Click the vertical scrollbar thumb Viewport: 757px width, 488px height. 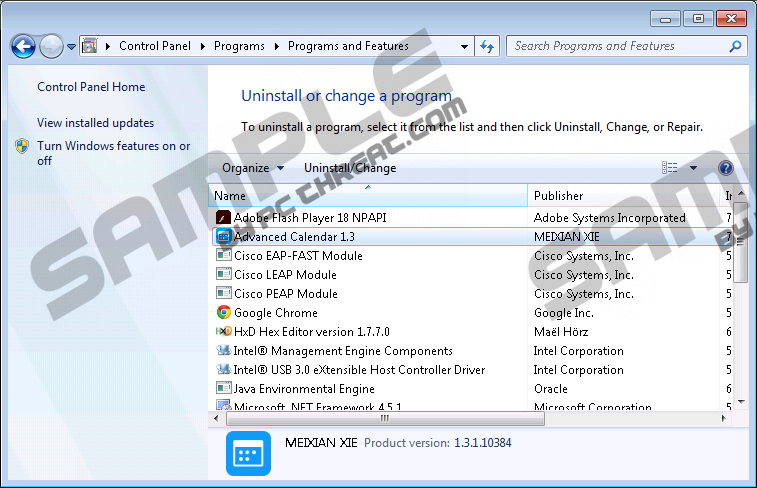pos(741,242)
